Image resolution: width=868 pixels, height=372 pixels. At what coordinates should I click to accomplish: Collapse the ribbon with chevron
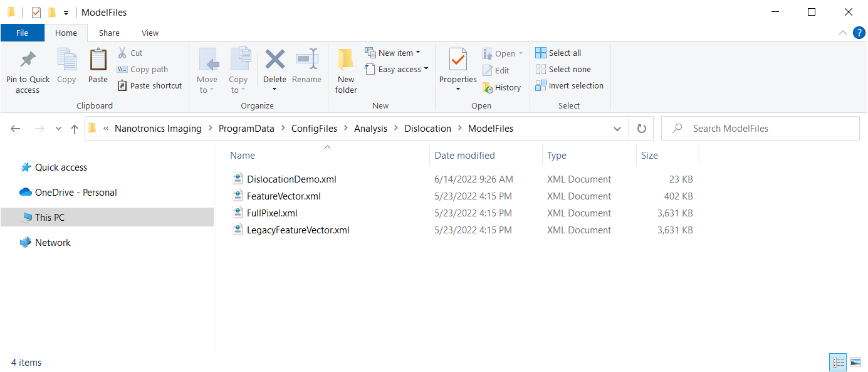(842, 33)
